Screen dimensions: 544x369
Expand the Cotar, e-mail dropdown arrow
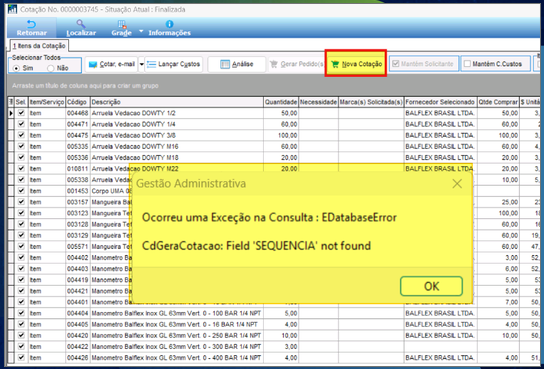[x=142, y=65]
